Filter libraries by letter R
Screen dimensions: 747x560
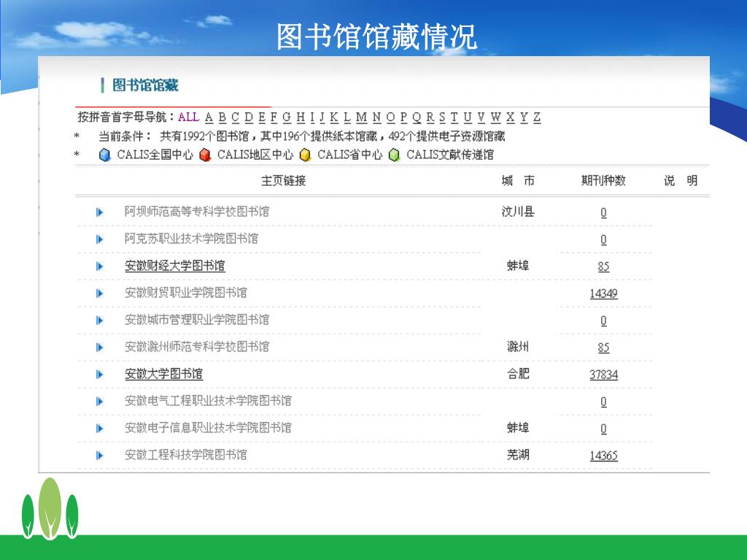pos(430,117)
